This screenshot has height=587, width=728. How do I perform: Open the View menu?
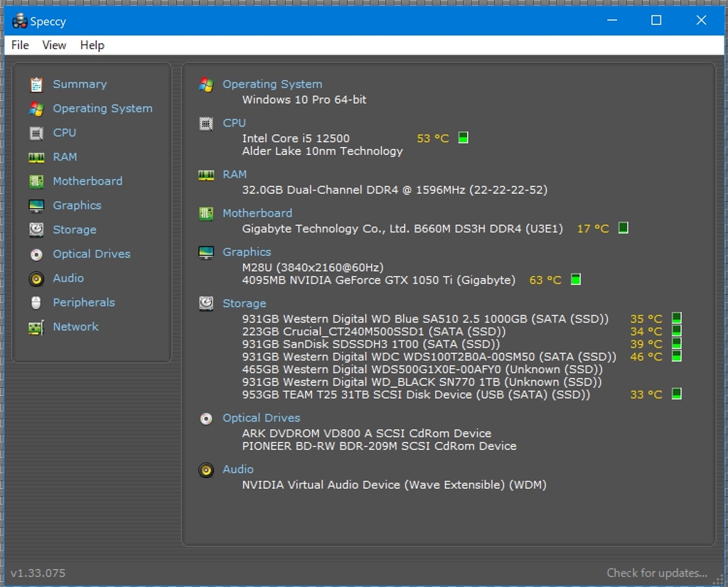tap(54, 45)
